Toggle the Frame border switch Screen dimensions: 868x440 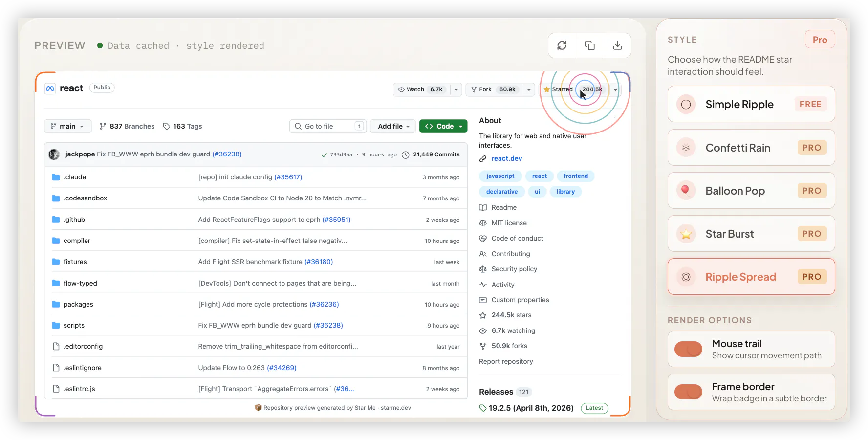(688, 392)
